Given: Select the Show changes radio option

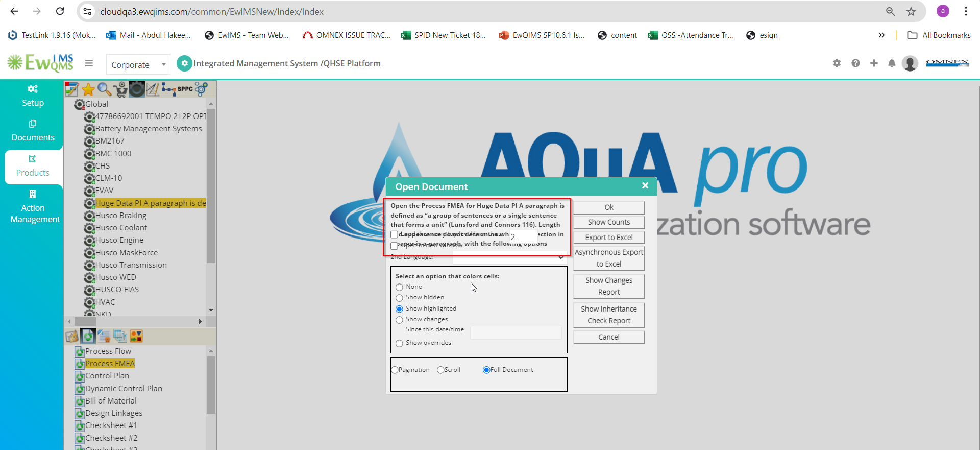Looking at the screenshot, I should click(x=399, y=320).
